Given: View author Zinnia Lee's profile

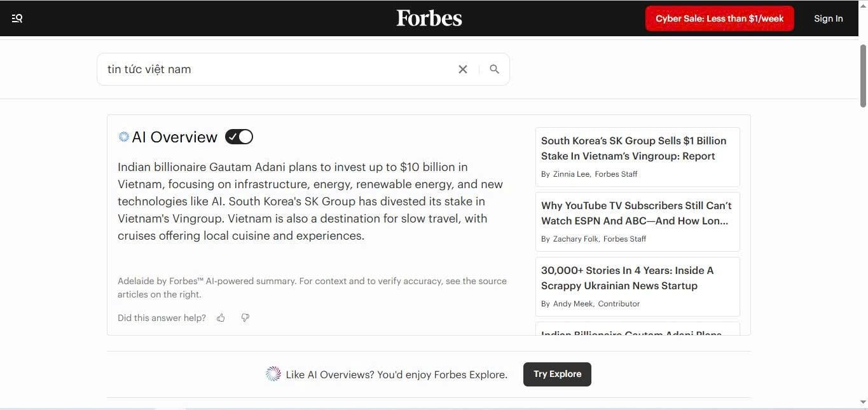Looking at the screenshot, I should pos(571,174).
